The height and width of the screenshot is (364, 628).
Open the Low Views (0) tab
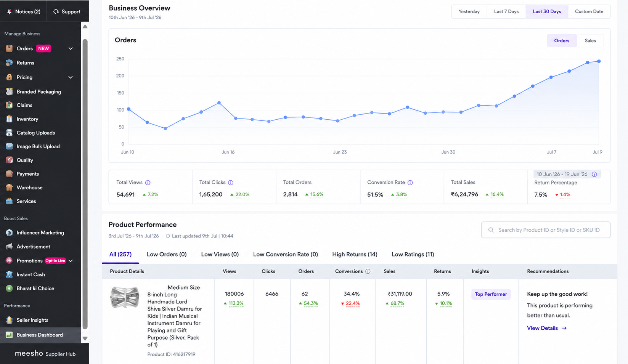tap(220, 254)
